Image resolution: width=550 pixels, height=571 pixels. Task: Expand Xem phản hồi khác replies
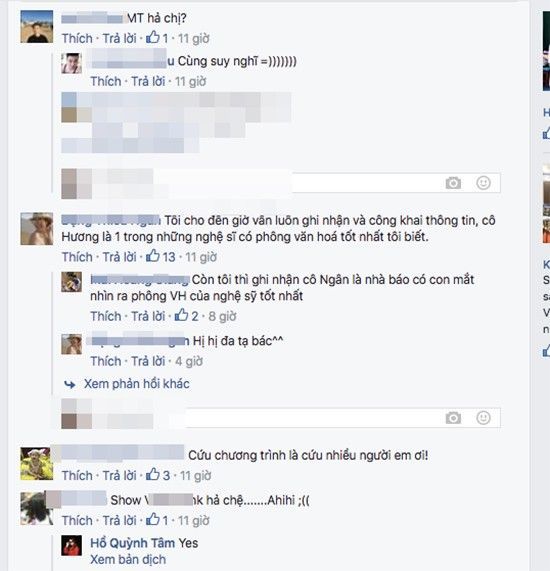tap(137, 383)
